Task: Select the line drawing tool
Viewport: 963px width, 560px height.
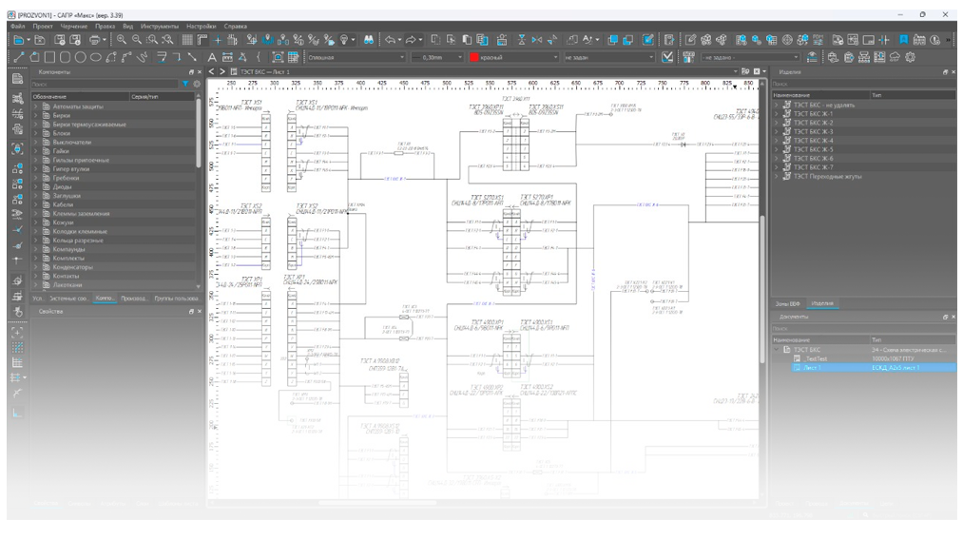Action: pyautogui.click(x=19, y=57)
